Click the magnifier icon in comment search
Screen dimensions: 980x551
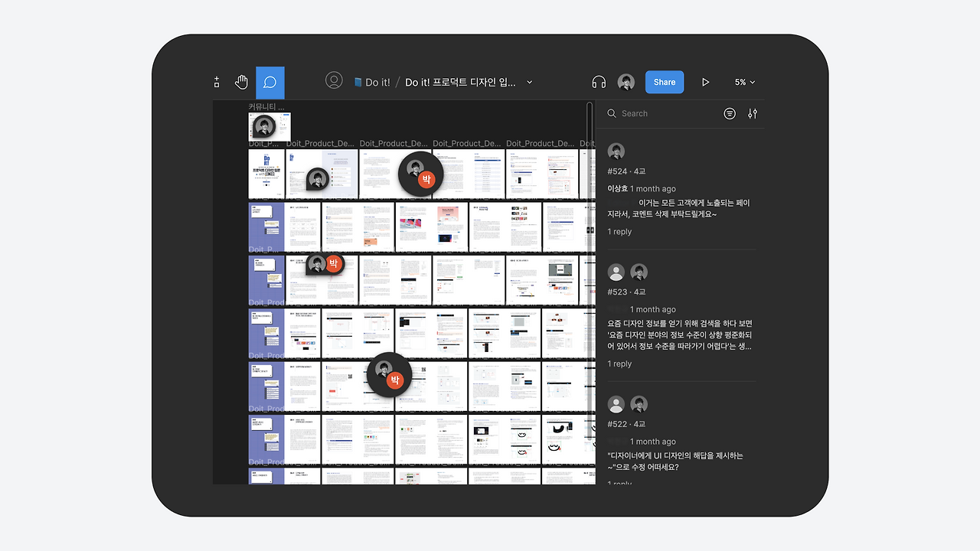coord(612,113)
